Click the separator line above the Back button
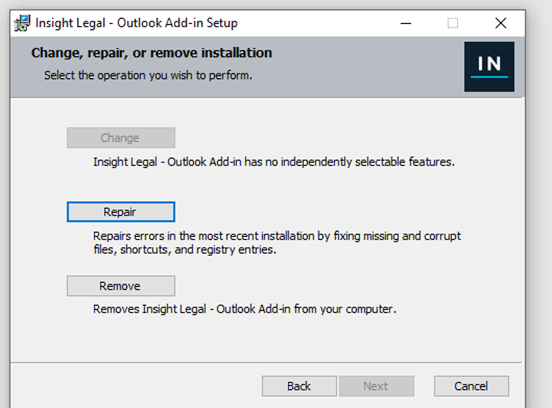 tap(266, 362)
